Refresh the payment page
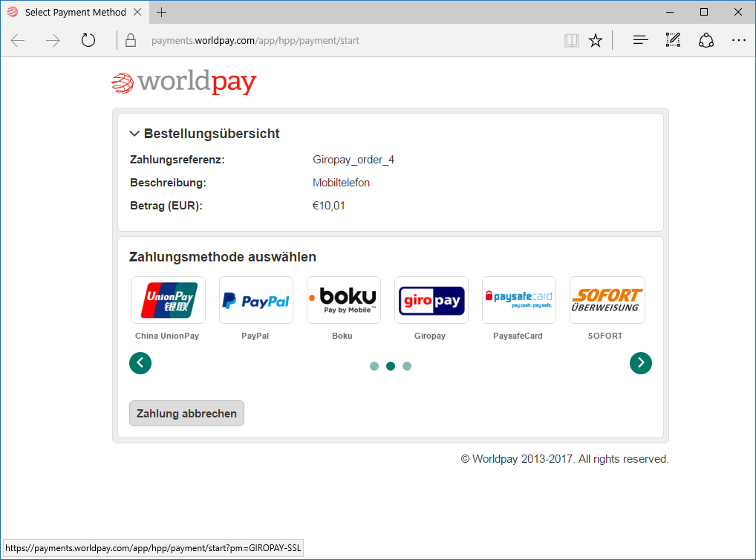This screenshot has width=756, height=560. [x=88, y=41]
